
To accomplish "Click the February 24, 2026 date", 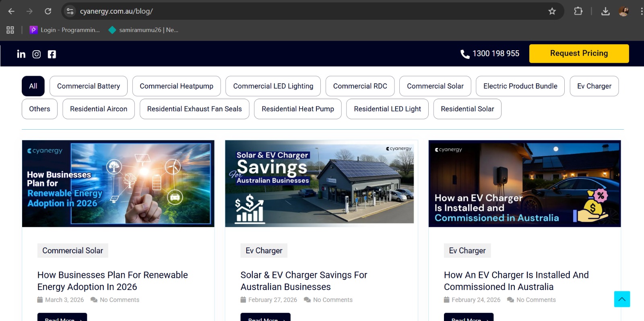I will tap(476, 300).
